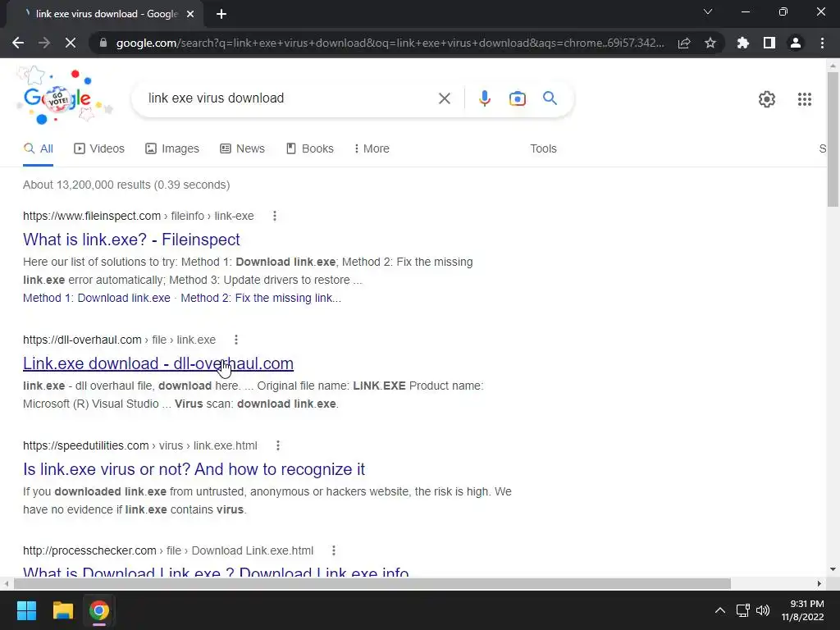Open options for the dll-overhaul.com result
840x630 pixels.
236,340
